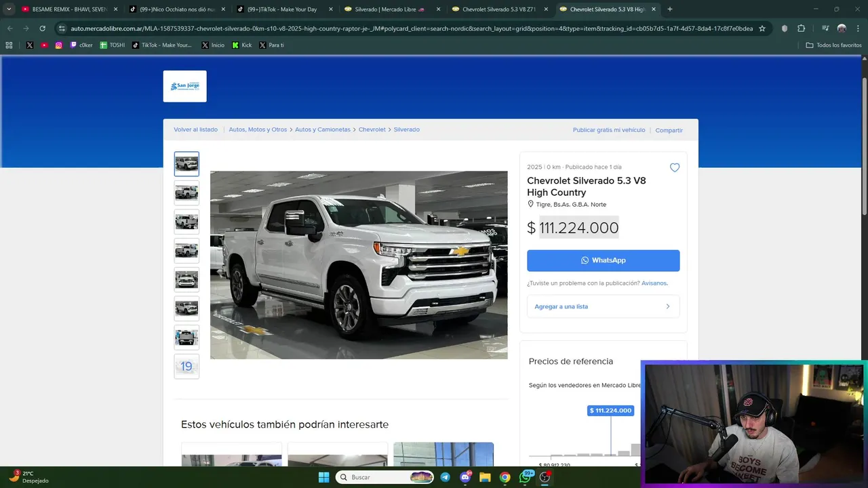Open the Instagram bookmark icon
Screen dimensions: 868x488
[59, 45]
